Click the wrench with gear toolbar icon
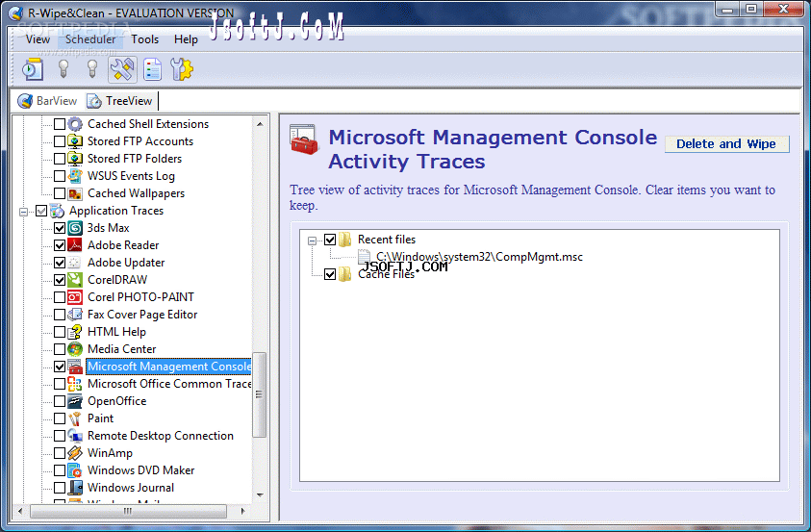 [x=182, y=69]
